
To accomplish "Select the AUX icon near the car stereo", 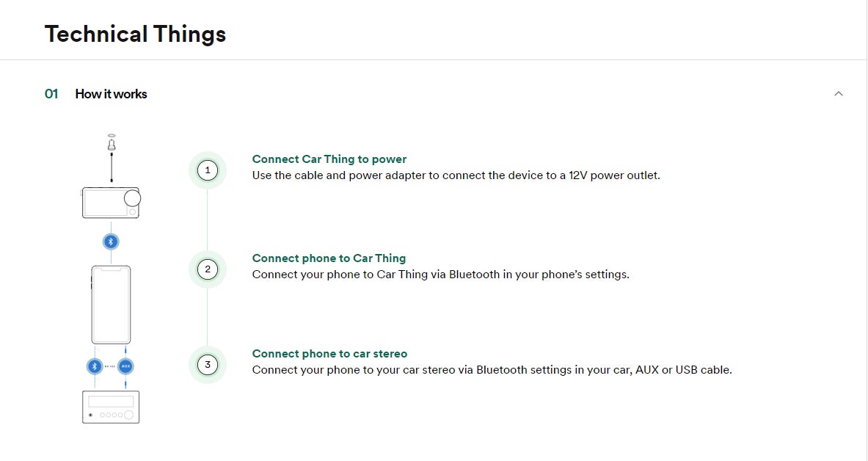I will [x=125, y=366].
